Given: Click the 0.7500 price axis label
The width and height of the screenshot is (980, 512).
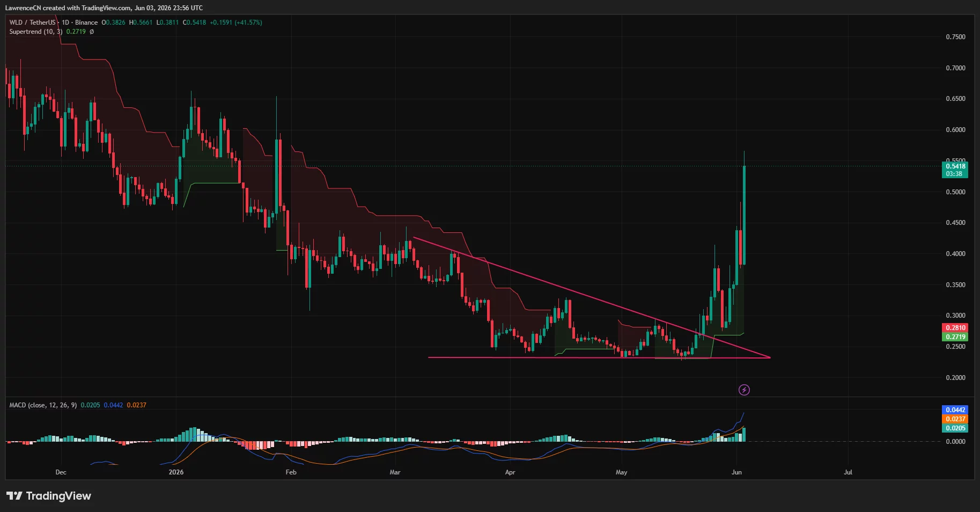Looking at the screenshot, I should 955,37.
